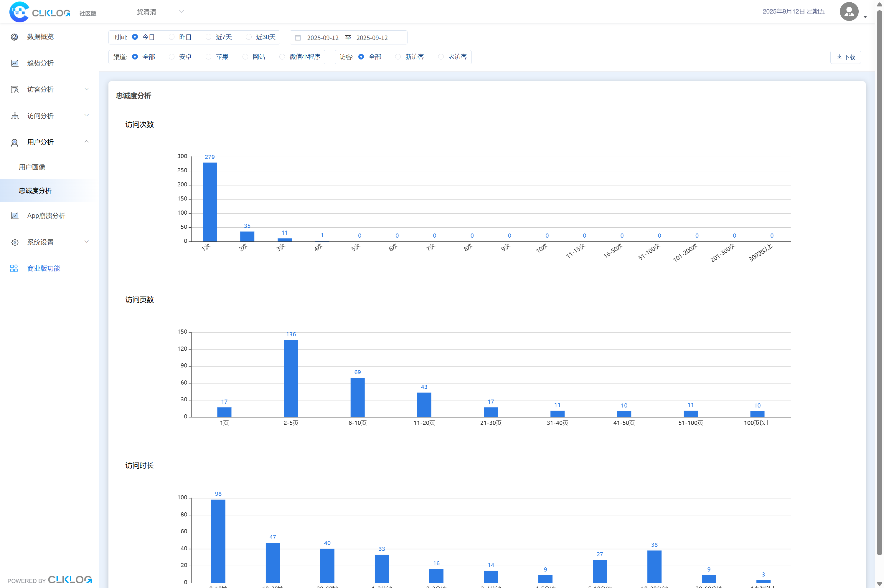This screenshot has width=884, height=588.
Task: Click the 访客分析 sidebar icon
Action: click(14, 89)
